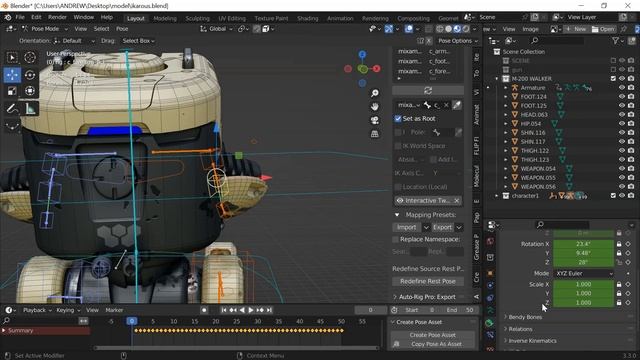The height and width of the screenshot is (360, 640).
Task: Click the Rotation X value slider
Action: 583,244
